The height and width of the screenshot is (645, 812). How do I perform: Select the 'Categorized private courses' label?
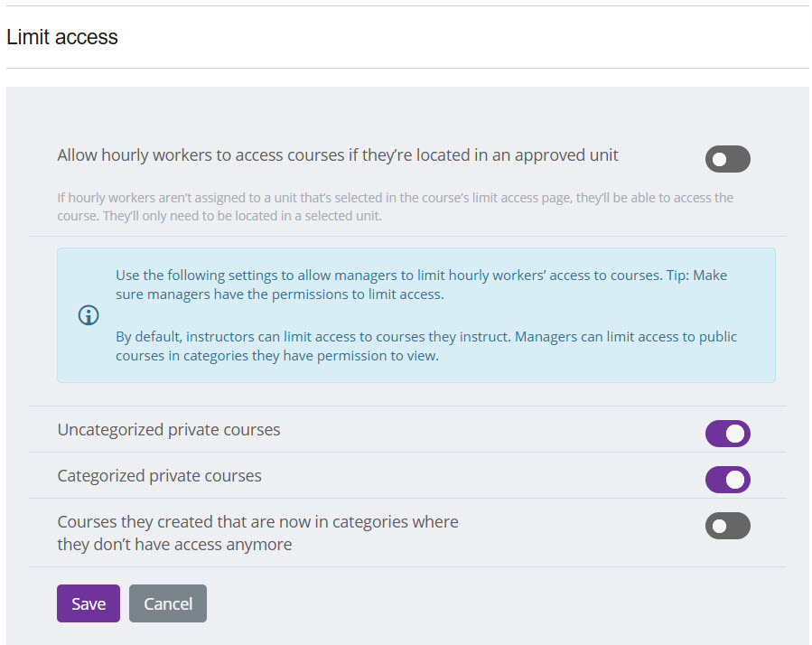(159, 476)
